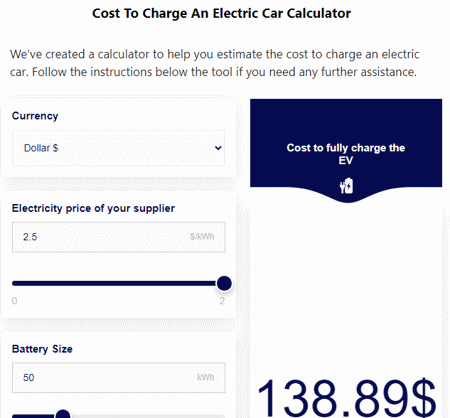The width and height of the screenshot is (450, 418).
Task: Click the kWh unit label in Battery Size
Action: click(x=206, y=377)
